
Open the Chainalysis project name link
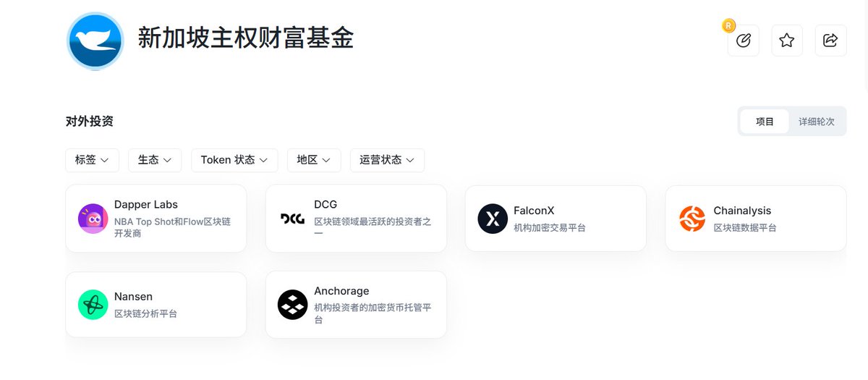pyautogui.click(x=742, y=211)
